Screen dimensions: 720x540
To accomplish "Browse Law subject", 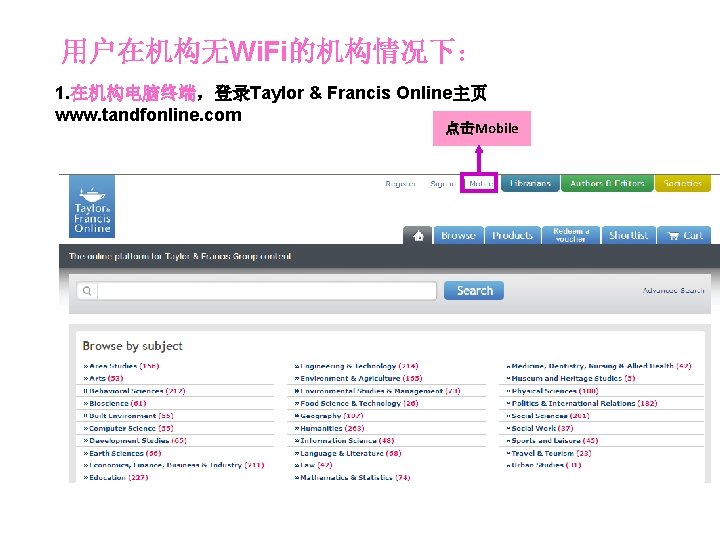I will [313, 465].
